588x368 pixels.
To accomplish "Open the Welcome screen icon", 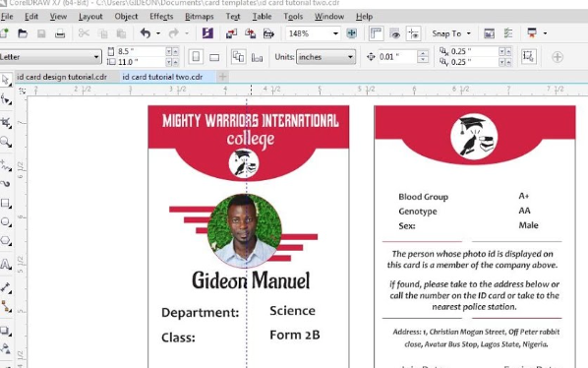I will (489, 33).
